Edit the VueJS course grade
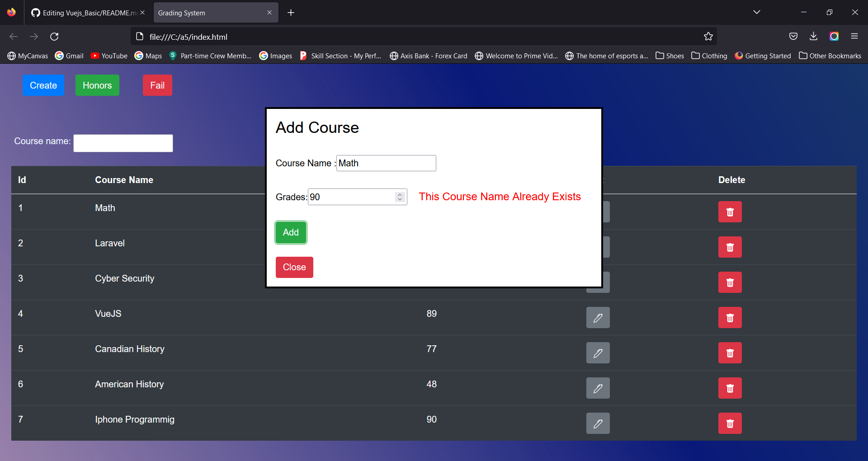 click(598, 317)
